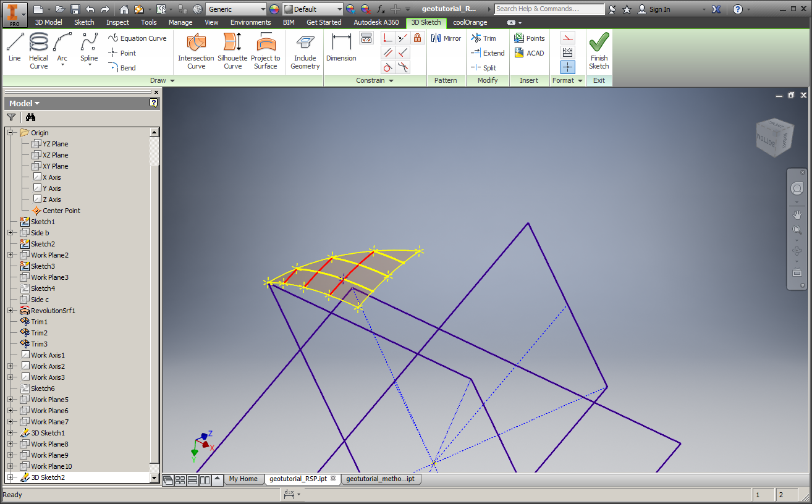Viewport: 812px width, 504px height.
Task: Switch to the coolOrange tab
Action: click(470, 22)
